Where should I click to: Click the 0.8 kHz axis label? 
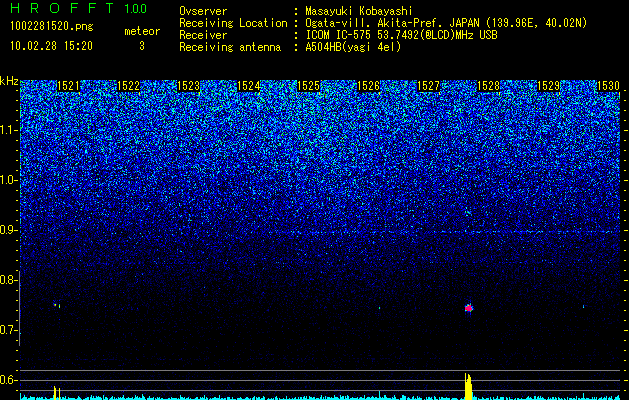8,280
